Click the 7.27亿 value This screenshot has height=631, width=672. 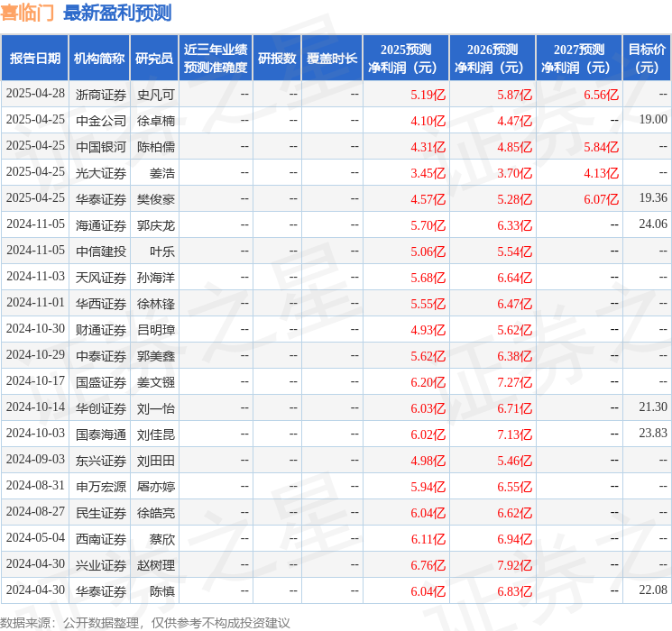(x=514, y=382)
